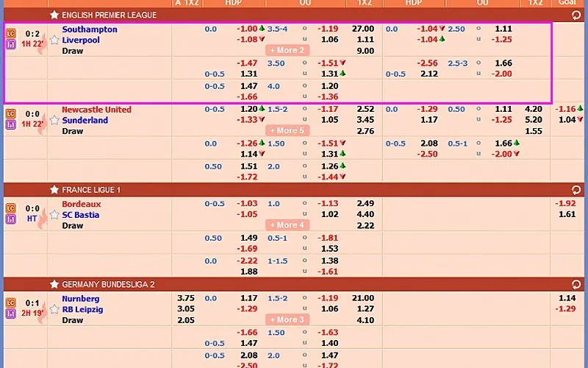Open purple stats icon for Bordeaux match
Image resolution: width=588 pixels, height=368 pixels.
coord(11,219)
